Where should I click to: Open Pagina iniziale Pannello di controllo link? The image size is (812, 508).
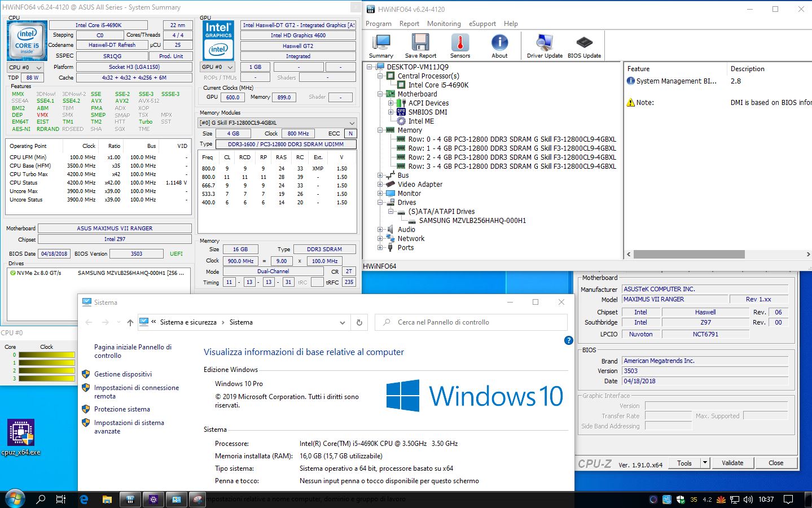[x=133, y=351]
